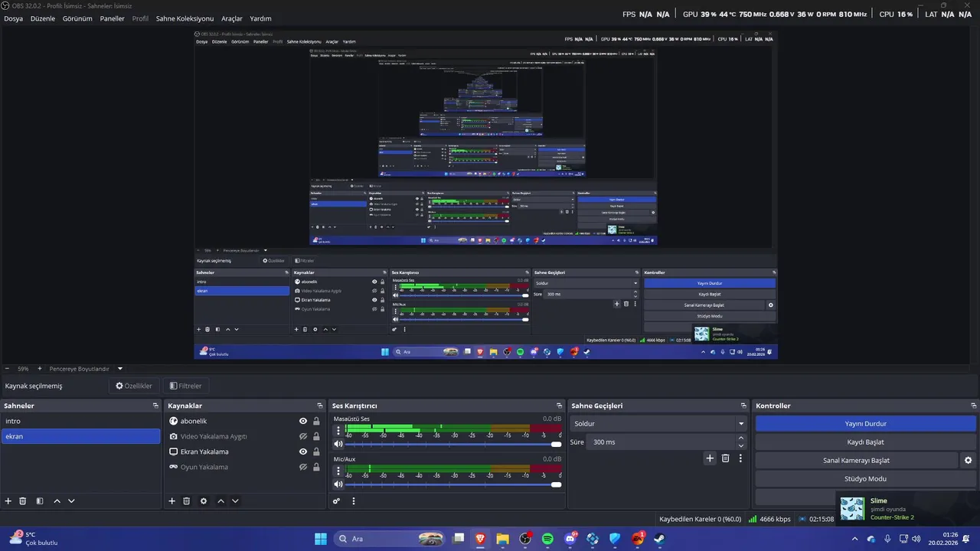Open Masaüstü Ses options three-dot menu
The height and width of the screenshot is (551, 980).
338,431
